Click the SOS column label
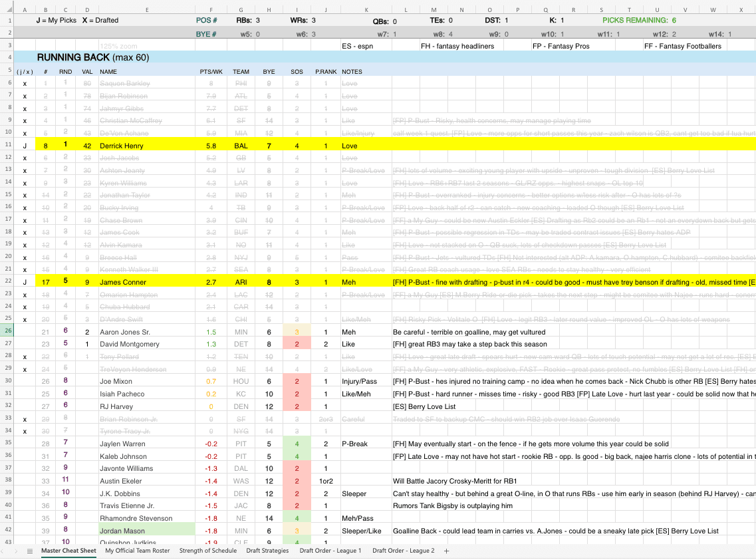Viewport: 756px width, 560px height. (297, 71)
